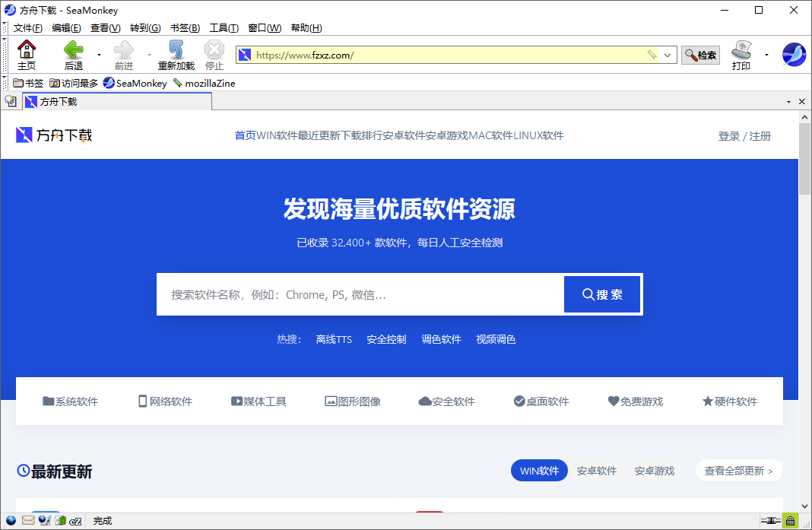This screenshot has height=530, width=812.
Task: Click the SeaMonkey throbber logo
Action: coord(794,55)
